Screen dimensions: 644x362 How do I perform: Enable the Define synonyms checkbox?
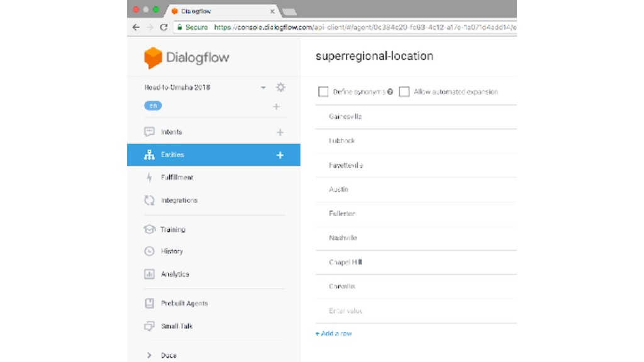tap(323, 92)
